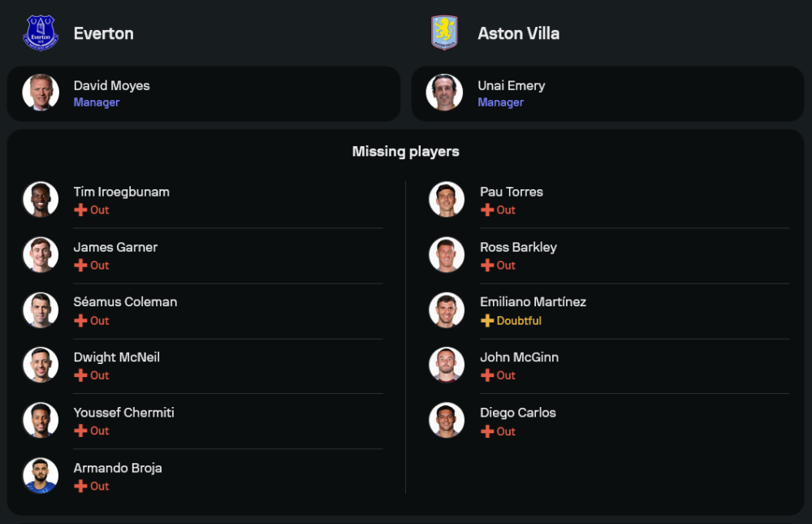Image resolution: width=812 pixels, height=524 pixels.
Task: Open Séamus Coleman's player name link
Action: coord(125,301)
